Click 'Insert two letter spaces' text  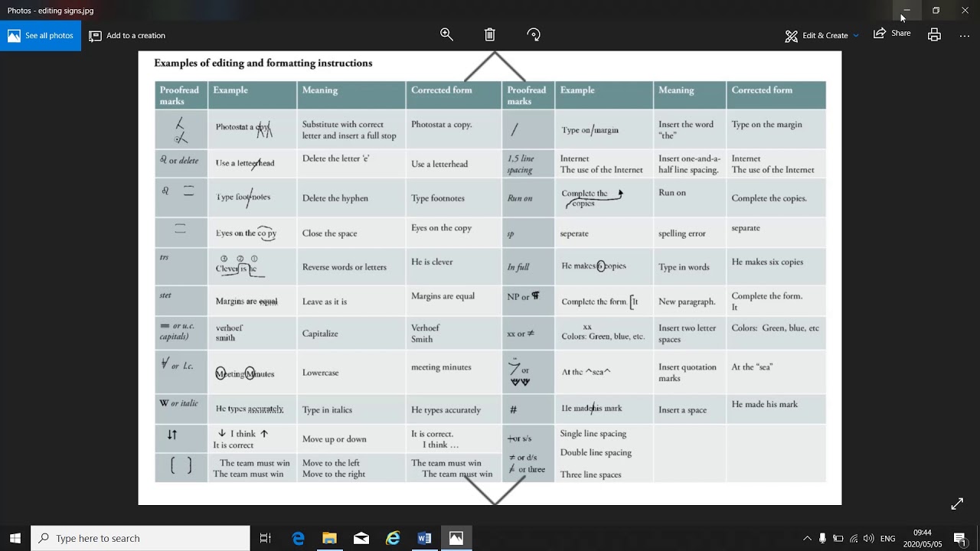click(x=688, y=334)
